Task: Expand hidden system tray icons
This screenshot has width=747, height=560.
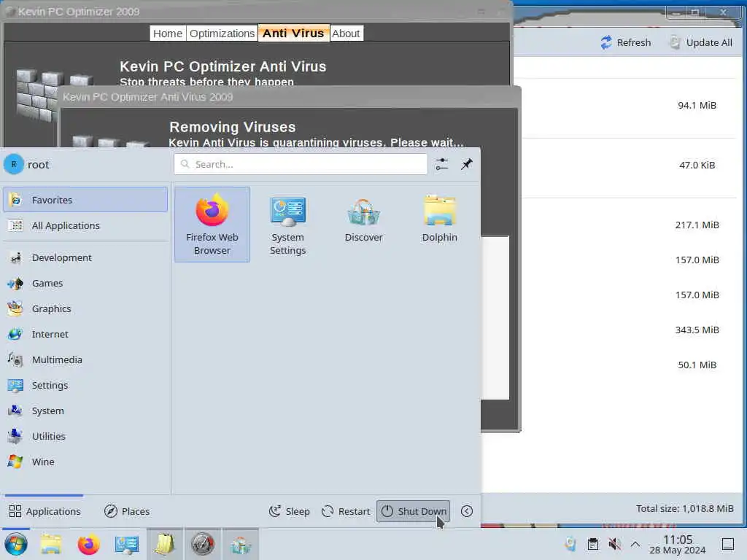Action: coord(635,544)
